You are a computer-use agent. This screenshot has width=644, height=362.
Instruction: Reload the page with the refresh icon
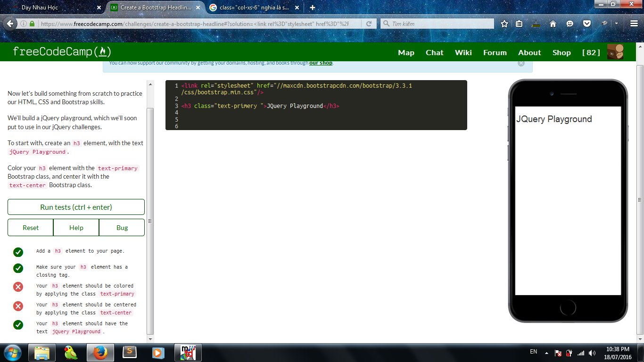tap(369, 24)
